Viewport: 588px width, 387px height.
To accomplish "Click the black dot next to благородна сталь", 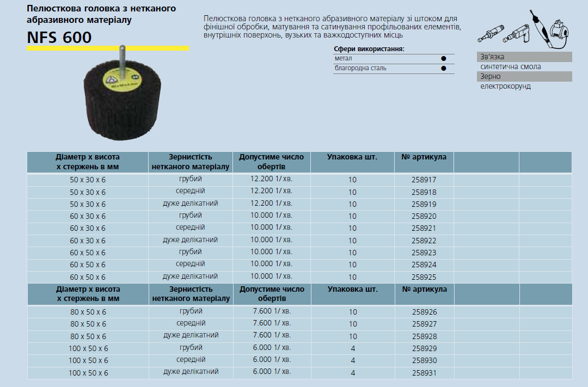I will click(x=444, y=68).
